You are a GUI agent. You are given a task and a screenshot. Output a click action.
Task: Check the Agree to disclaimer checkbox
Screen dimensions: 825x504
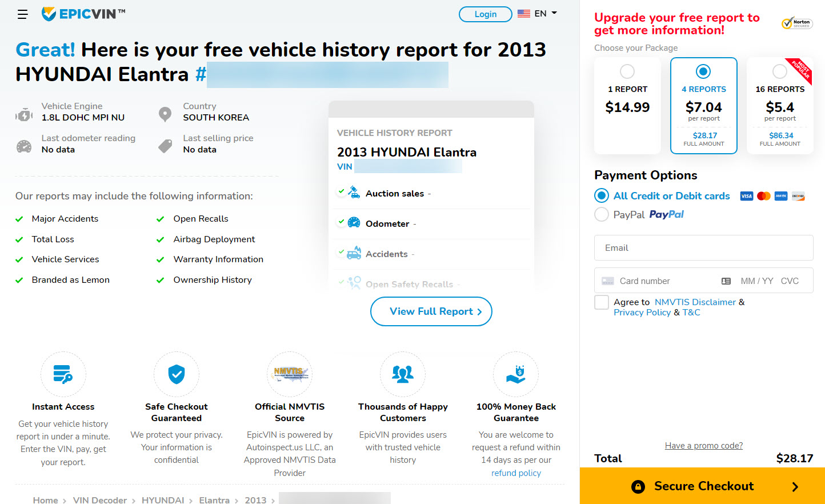tap(602, 302)
